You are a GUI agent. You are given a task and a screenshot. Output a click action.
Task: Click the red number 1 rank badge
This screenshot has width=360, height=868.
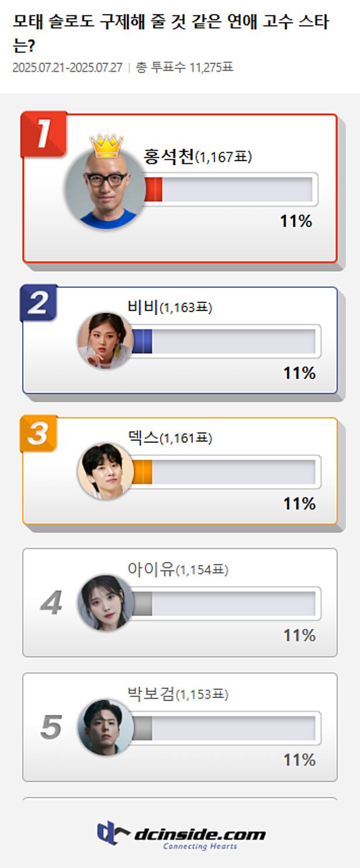pos(43,134)
